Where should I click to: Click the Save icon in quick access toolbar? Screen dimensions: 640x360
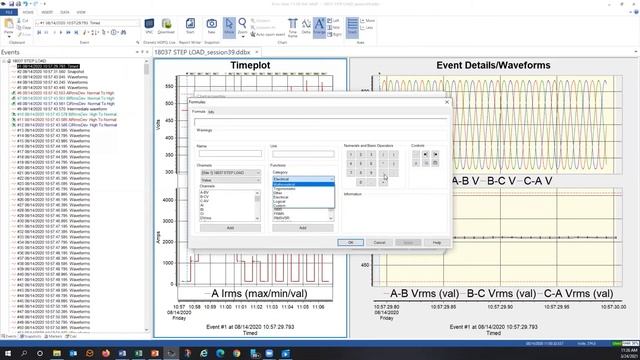tap(11, 4)
